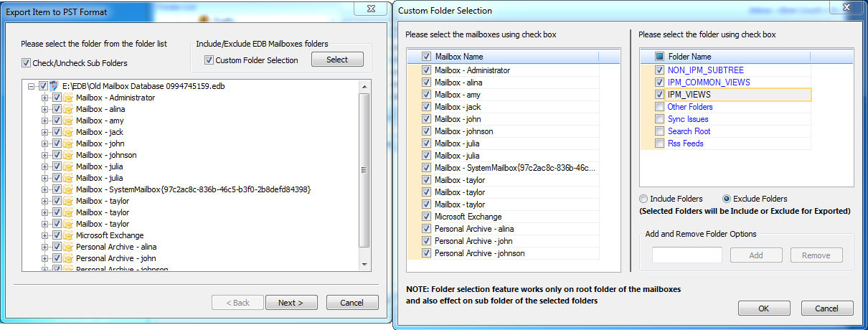Click the mailbox tree vertical scrollbar
This screenshot has height=330, width=868.
pos(364,170)
